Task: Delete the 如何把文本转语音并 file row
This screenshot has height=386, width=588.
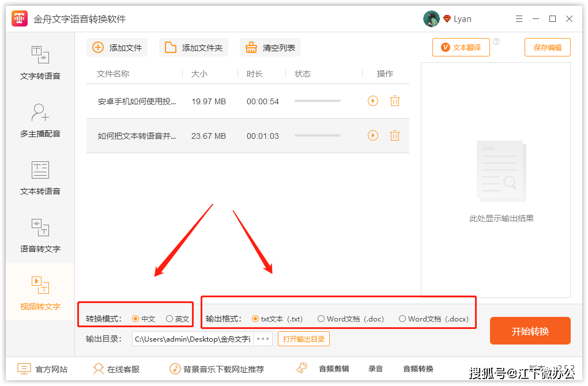Action: (395, 135)
